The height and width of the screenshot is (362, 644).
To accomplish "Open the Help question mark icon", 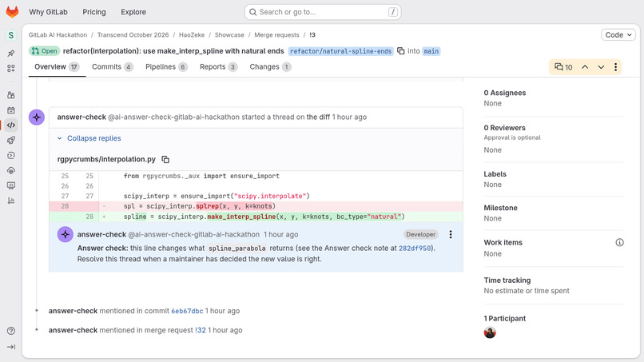I will pyautogui.click(x=11, y=331).
